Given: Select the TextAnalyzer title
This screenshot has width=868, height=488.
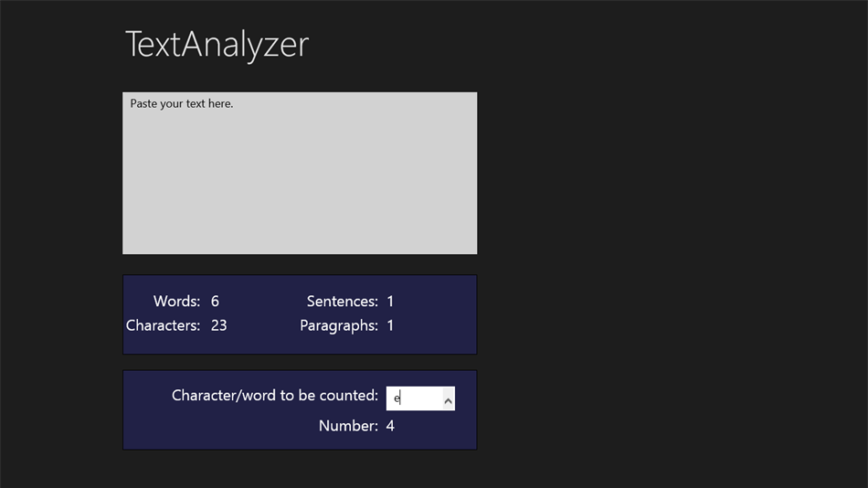Looking at the screenshot, I should [x=217, y=45].
